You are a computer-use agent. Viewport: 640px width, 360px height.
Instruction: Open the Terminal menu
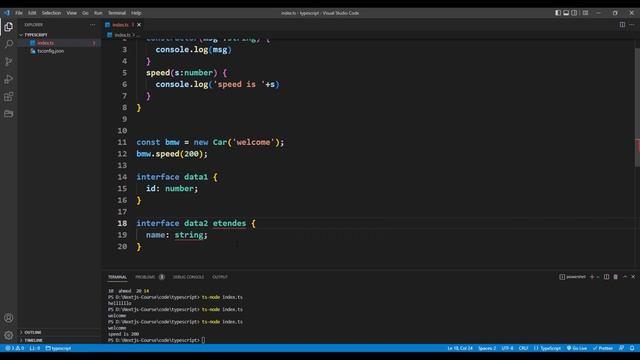coord(117,13)
